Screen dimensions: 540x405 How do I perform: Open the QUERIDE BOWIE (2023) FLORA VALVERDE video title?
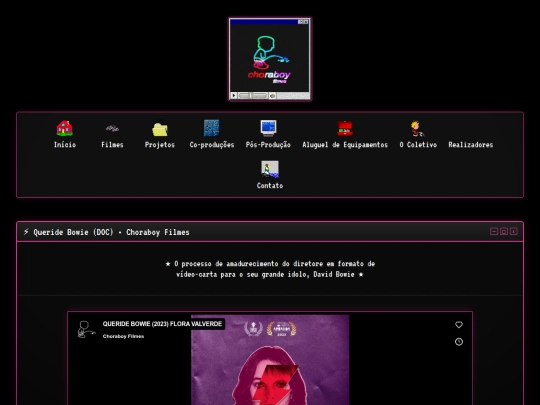coord(162,324)
